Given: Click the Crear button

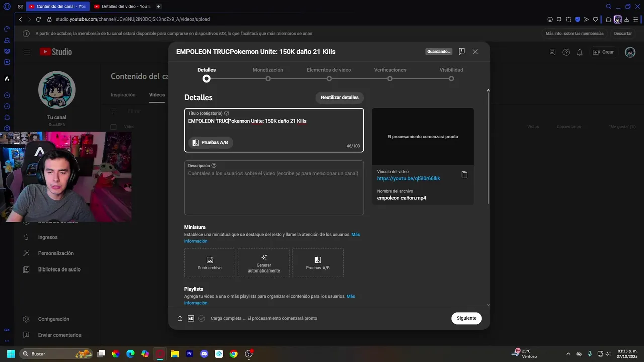Looking at the screenshot, I should click(x=603, y=52).
